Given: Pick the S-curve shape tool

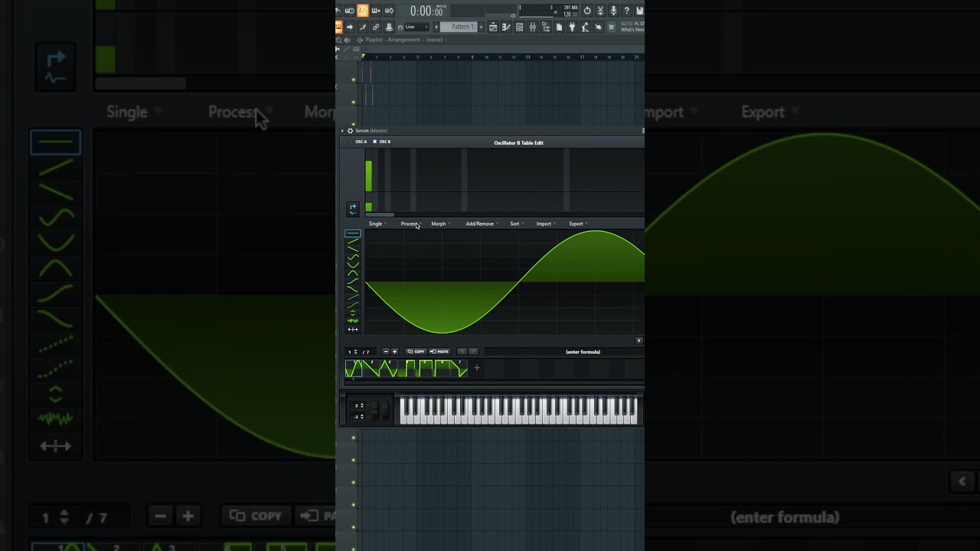Looking at the screenshot, I should click(353, 256).
